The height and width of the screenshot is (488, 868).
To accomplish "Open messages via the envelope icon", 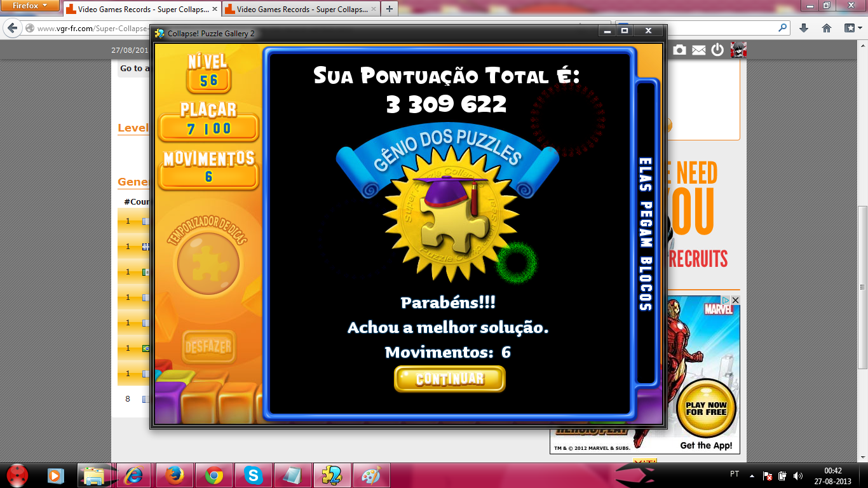I will click(x=698, y=50).
